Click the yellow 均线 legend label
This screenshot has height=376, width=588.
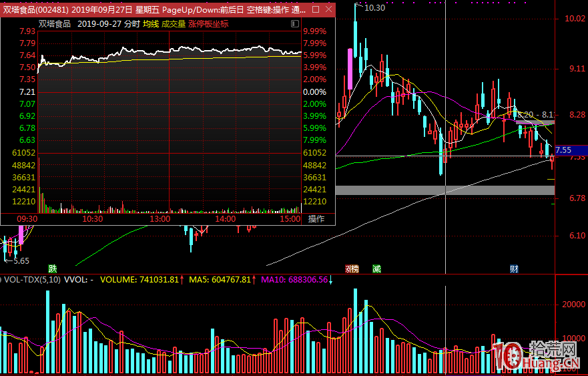(151, 24)
